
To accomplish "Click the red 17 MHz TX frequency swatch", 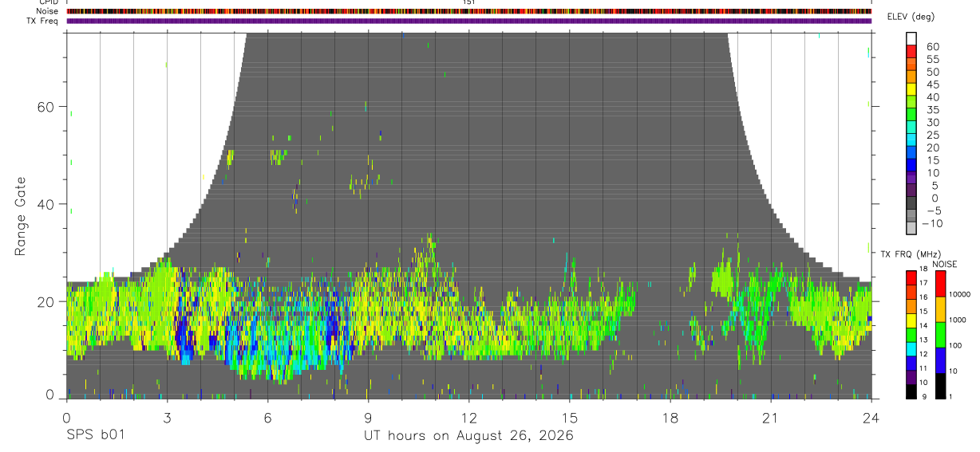I will point(911,278).
